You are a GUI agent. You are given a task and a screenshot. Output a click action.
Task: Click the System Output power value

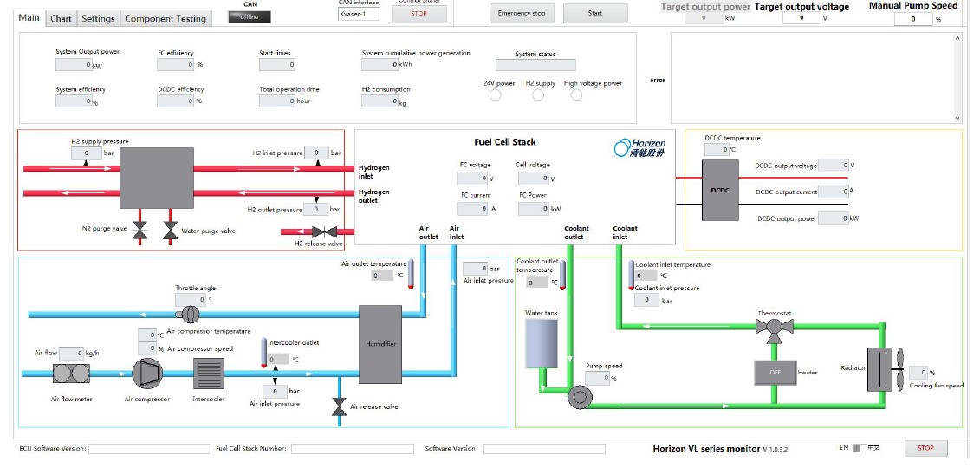tap(74, 64)
